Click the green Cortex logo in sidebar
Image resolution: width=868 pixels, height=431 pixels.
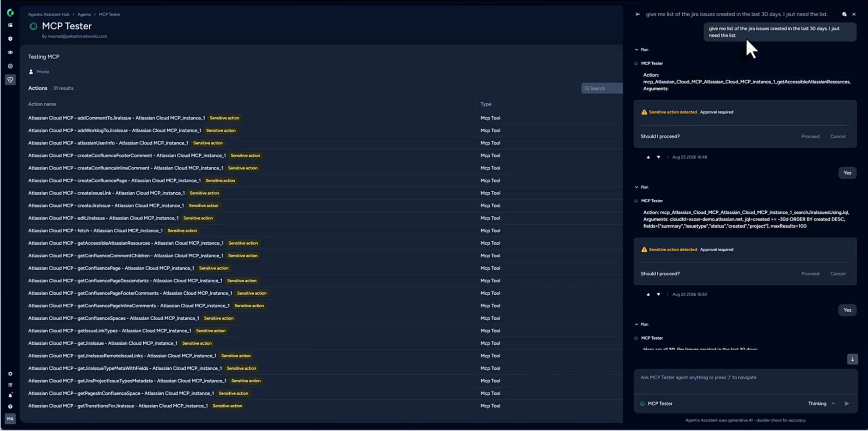tap(10, 13)
